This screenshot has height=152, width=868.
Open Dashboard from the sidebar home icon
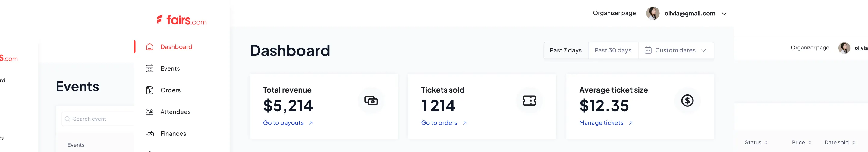(x=149, y=47)
